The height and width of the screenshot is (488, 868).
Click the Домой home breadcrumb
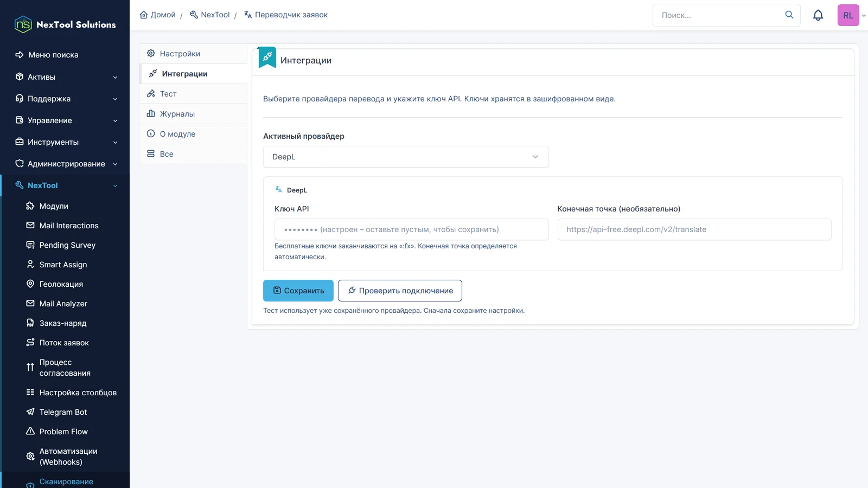158,15
